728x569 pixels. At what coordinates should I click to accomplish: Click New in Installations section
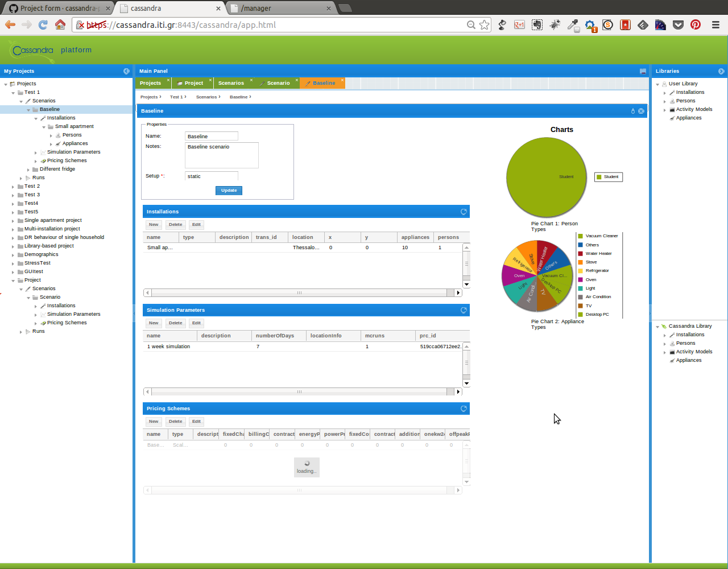tap(154, 225)
